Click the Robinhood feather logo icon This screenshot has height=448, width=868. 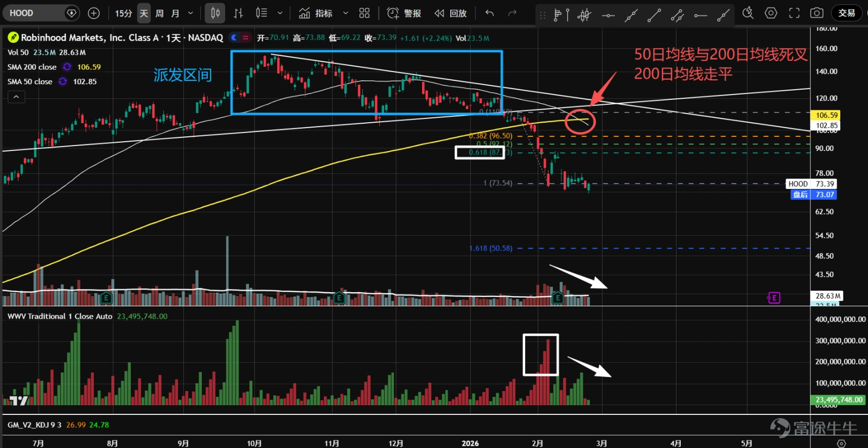pos(13,37)
